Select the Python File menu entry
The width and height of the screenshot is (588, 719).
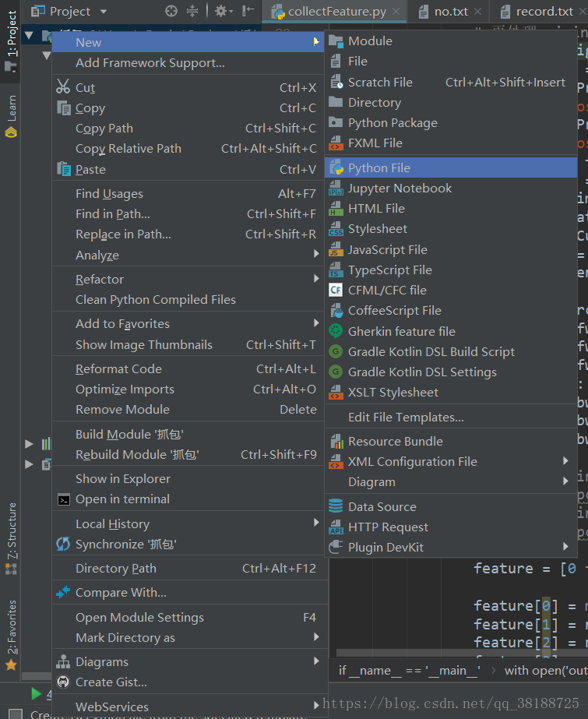450,167
